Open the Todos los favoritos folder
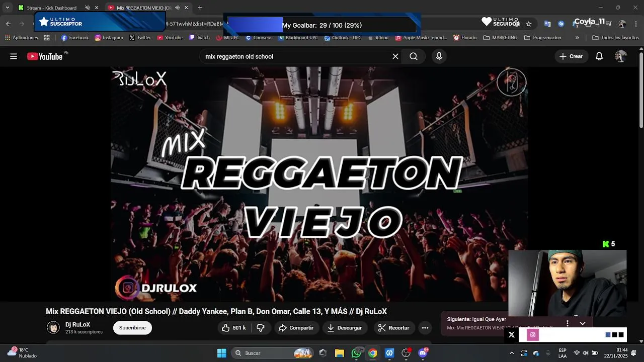Viewport: 644px width, 362px height. [x=615, y=38]
